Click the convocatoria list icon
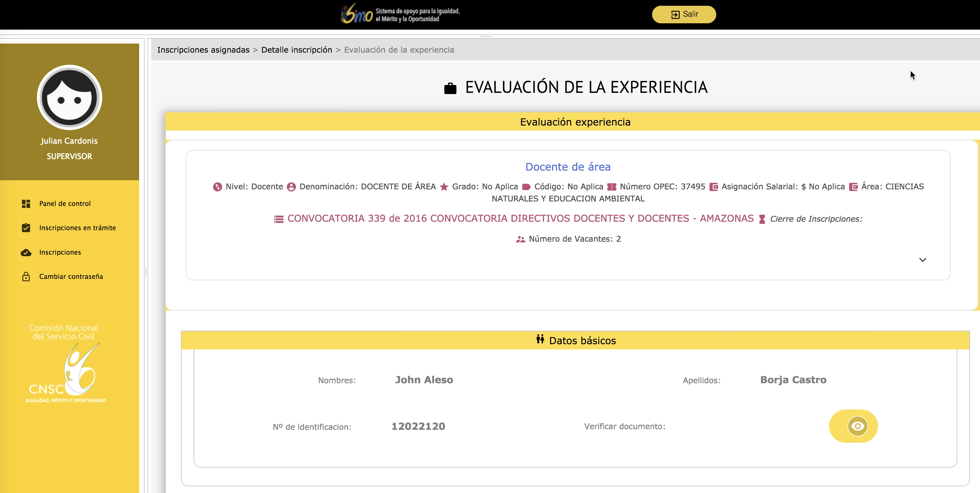Viewport: 980px width, 493px height. (279, 219)
